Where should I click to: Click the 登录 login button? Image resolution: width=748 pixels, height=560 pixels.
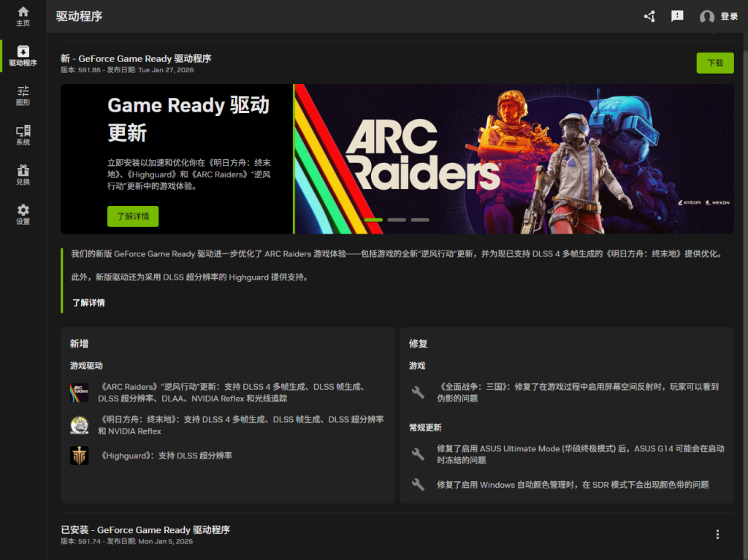tap(719, 16)
